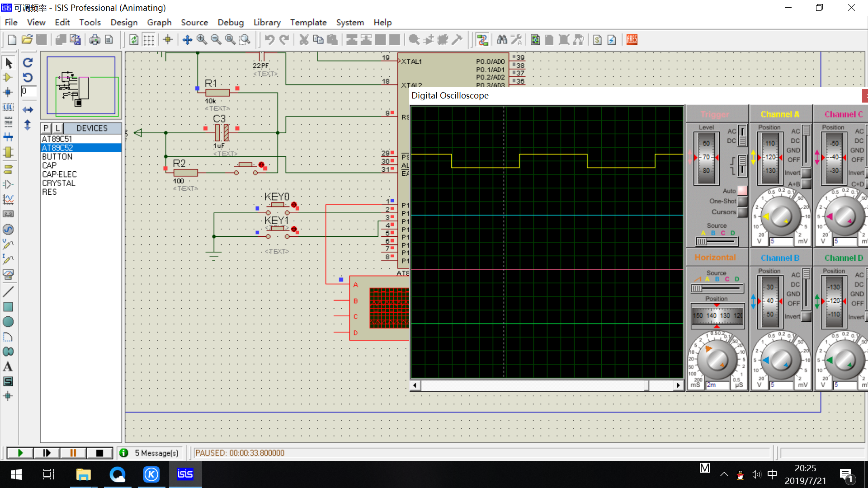This screenshot has height=488, width=868.
Task: Open the File menu
Action: point(11,22)
